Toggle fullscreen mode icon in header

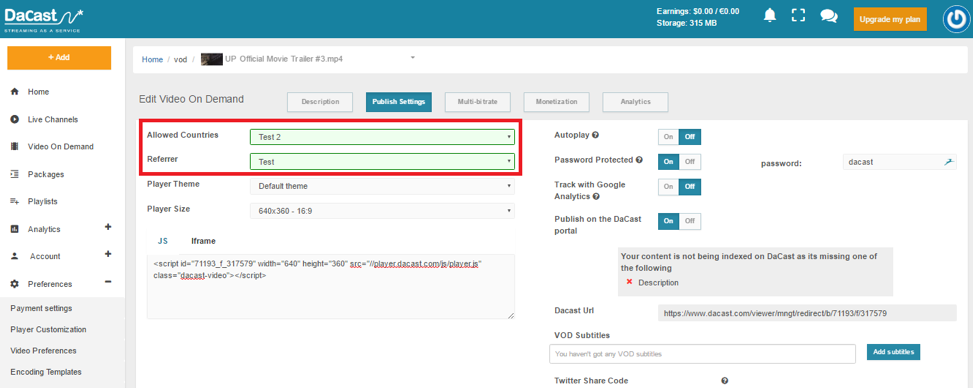tap(799, 16)
